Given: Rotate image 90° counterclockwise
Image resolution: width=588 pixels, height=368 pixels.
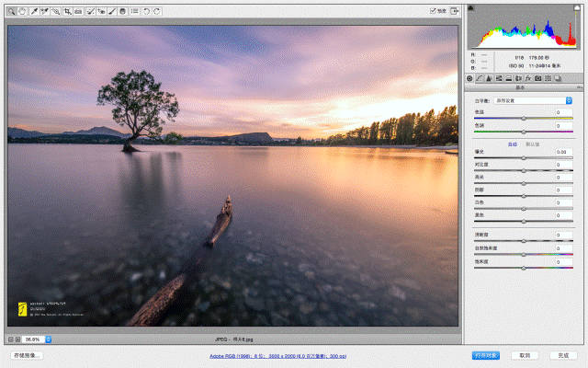Looking at the screenshot, I should coord(146,11).
